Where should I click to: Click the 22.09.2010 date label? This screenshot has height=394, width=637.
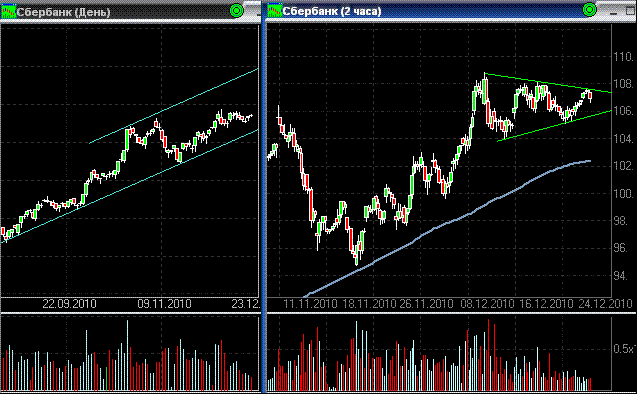pyautogui.click(x=69, y=304)
